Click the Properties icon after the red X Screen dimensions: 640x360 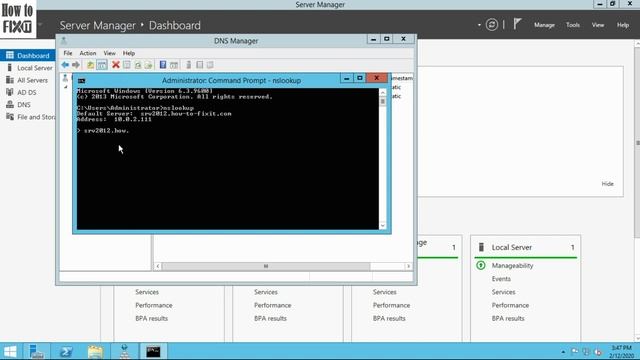pyautogui.click(x=127, y=65)
